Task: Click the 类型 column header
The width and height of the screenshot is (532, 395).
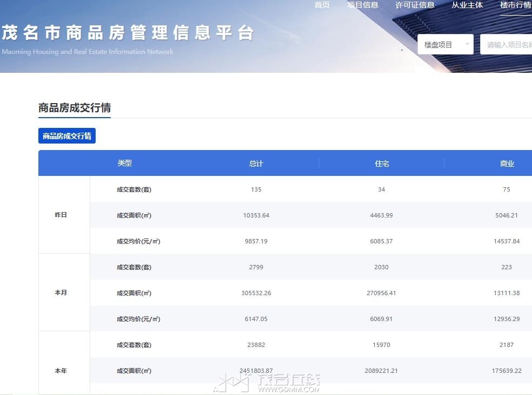Action: click(125, 163)
